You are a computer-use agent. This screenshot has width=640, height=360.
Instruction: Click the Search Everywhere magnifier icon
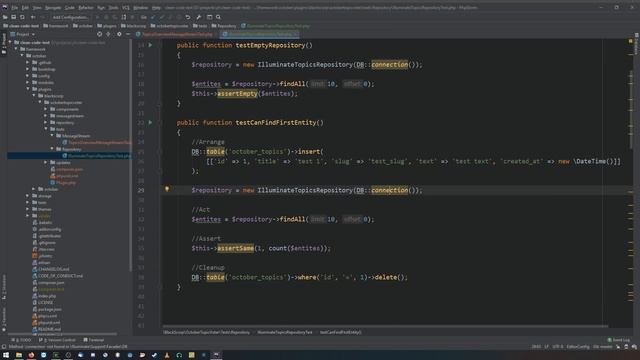[x=218, y=17]
